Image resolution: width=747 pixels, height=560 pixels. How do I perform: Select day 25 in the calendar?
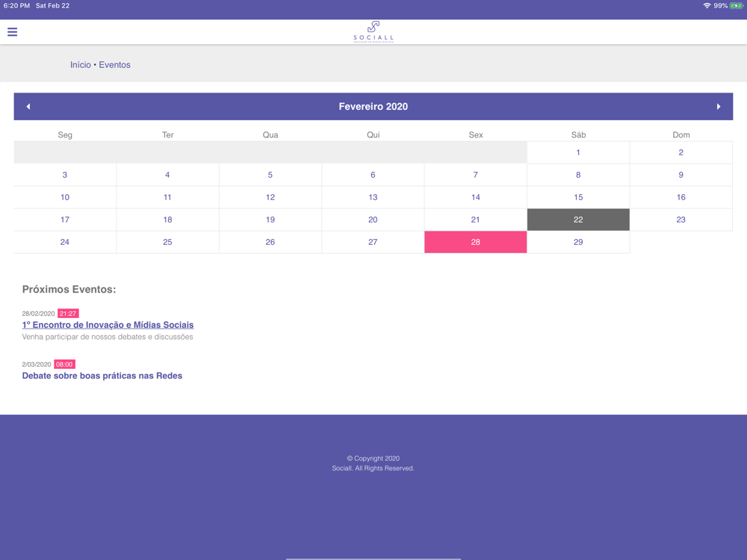click(167, 242)
